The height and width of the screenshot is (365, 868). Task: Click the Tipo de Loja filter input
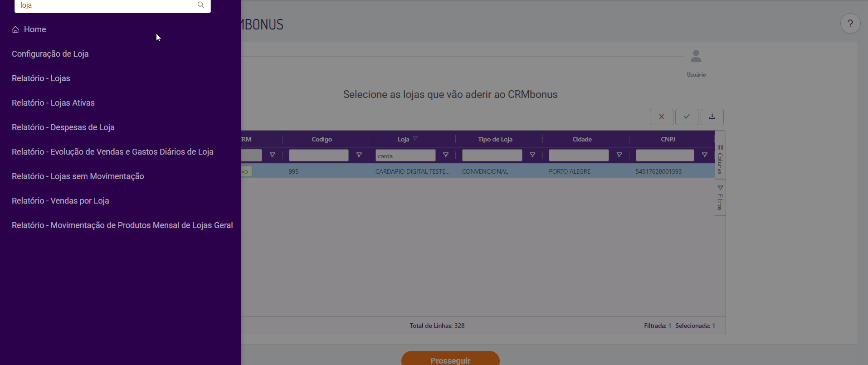[x=492, y=156]
